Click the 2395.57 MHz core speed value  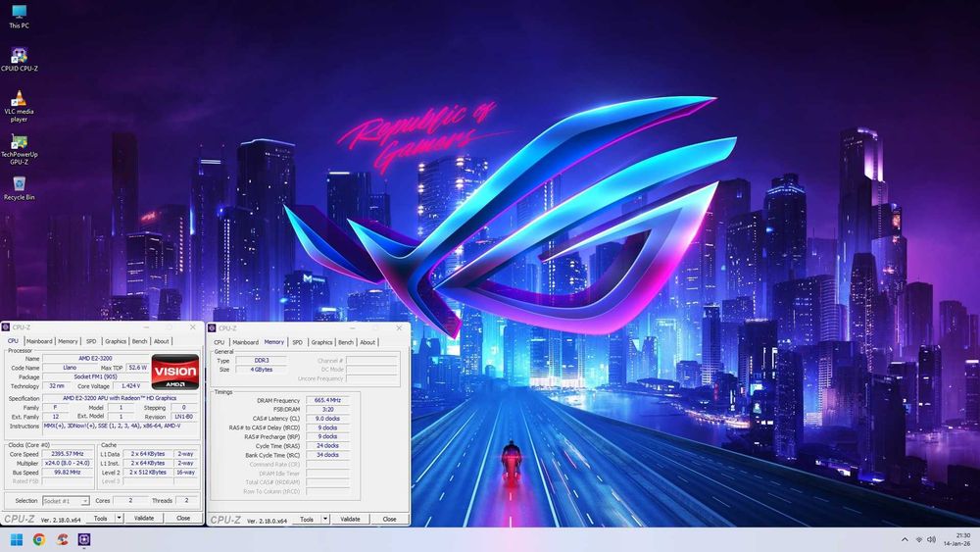pos(68,454)
